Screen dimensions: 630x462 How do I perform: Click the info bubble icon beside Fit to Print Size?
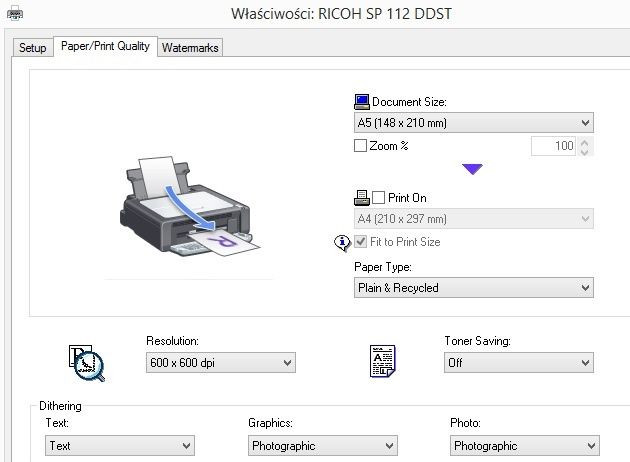342,243
